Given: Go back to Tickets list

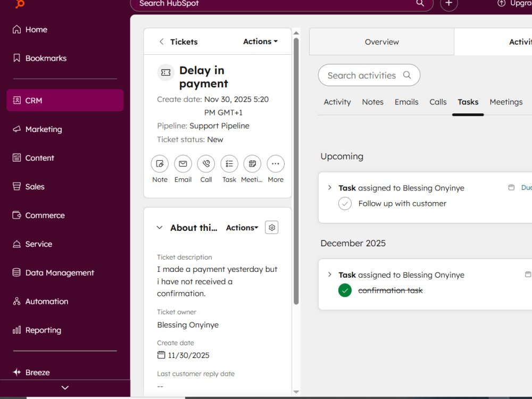Looking at the screenshot, I should pyautogui.click(x=184, y=41).
